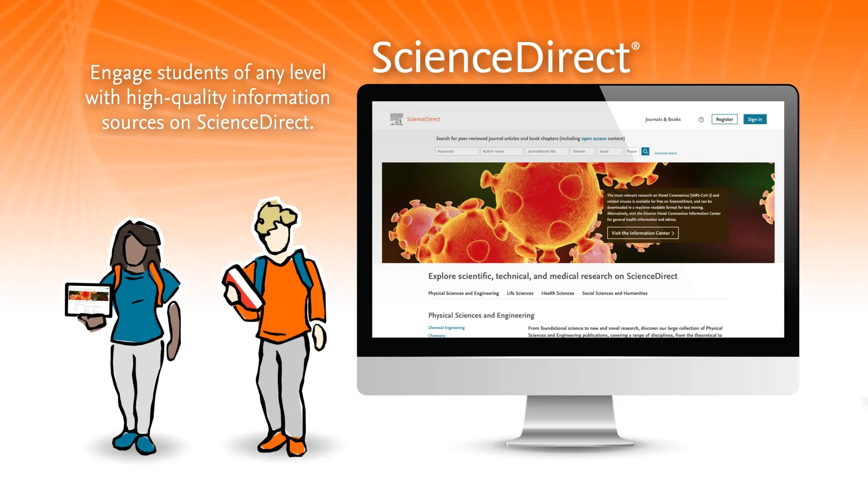The height and width of the screenshot is (488, 868).
Task: Open the Physical Sciences and Engineering tab
Action: [x=463, y=293]
